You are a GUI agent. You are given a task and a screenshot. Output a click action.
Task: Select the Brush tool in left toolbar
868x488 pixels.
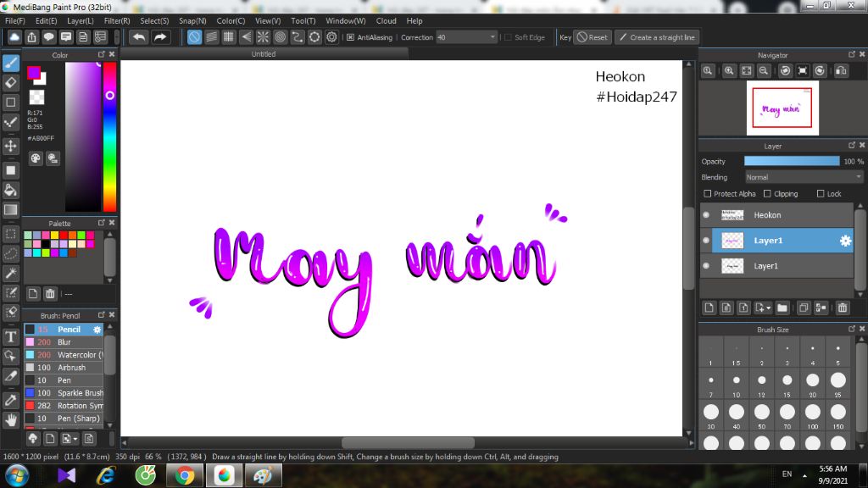[x=10, y=63]
